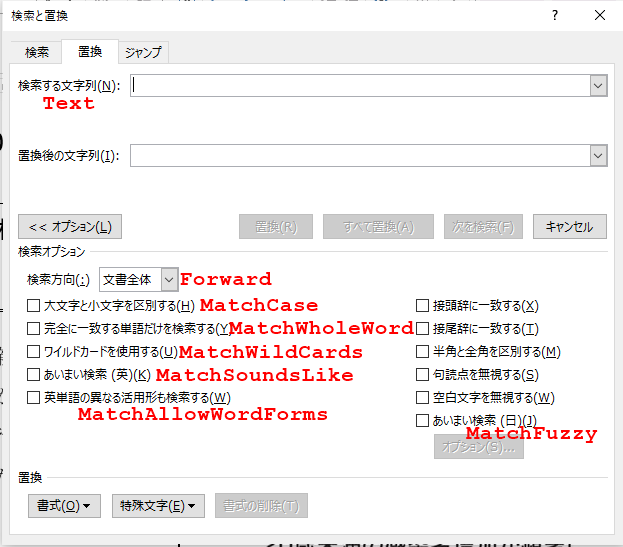
Task: Enable 接頭辞に一致する checkbox
Action: coord(422,305)
